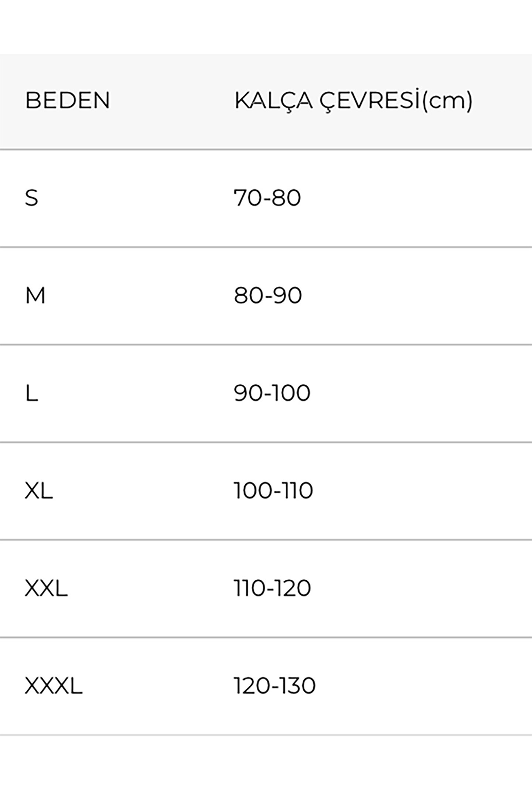Screen dimensions: 532x798
Task: Select the L size label
Action: [x=32, y=393]
